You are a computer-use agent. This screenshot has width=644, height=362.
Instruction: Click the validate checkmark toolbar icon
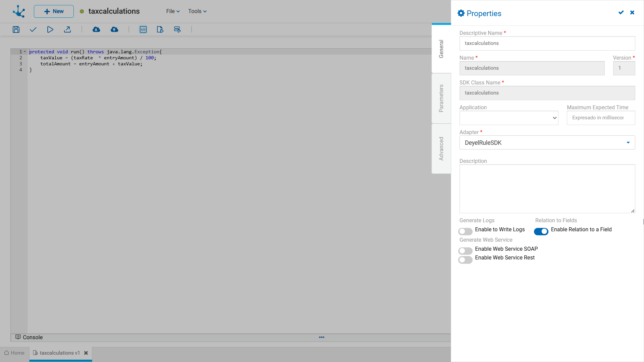[x=33, y=29]
